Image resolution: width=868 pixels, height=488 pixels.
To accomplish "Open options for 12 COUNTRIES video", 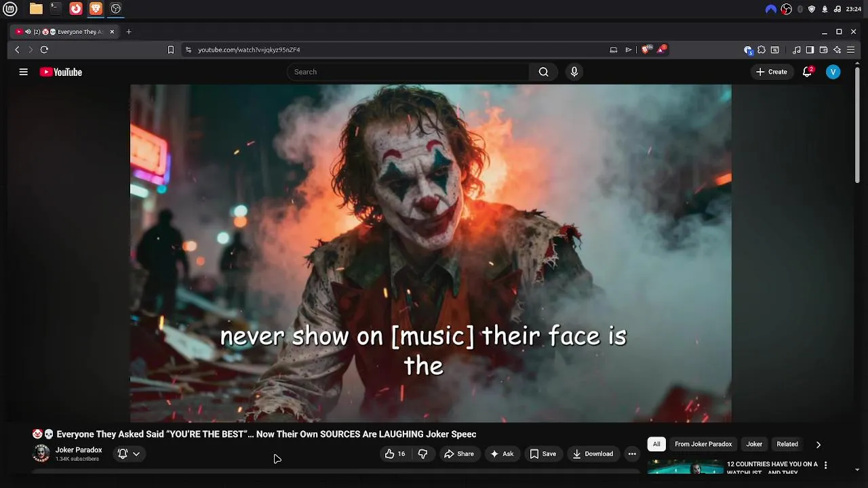I will (x=825, y=466).
